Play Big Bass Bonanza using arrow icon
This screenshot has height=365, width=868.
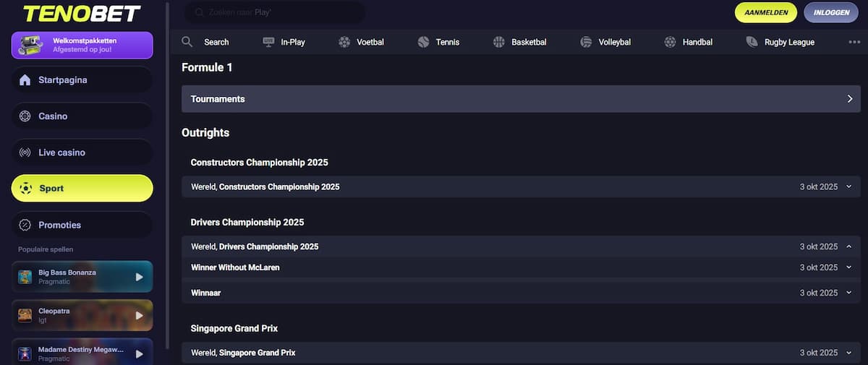140,277
